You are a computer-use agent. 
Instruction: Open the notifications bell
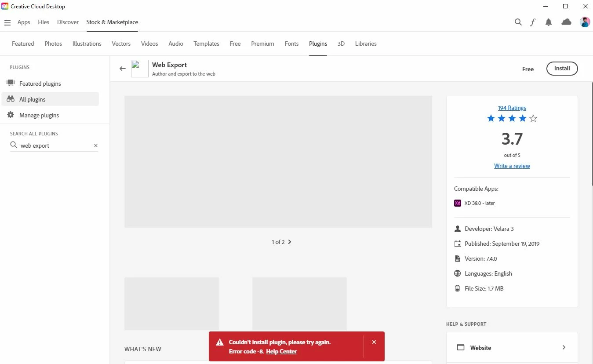[x=549, y=22]
